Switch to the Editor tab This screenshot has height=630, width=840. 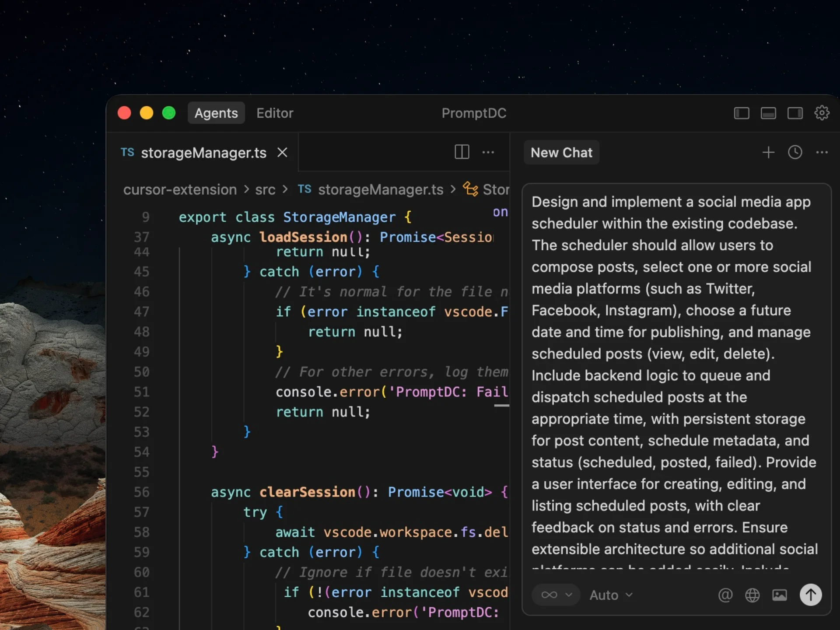[x=275, y=113]
